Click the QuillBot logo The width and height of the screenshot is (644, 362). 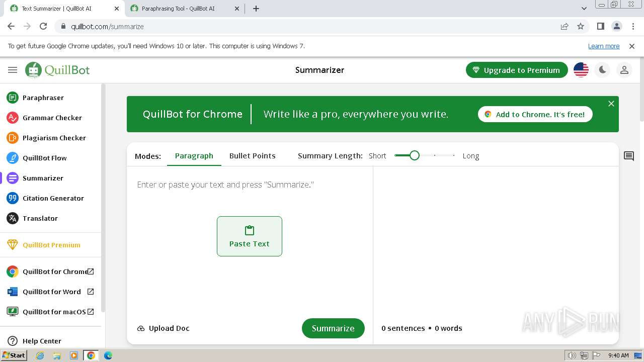tap(57, 70)
